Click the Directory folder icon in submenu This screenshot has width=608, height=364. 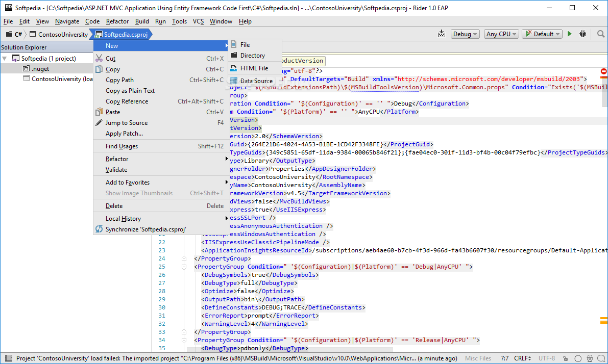(233, 56)
